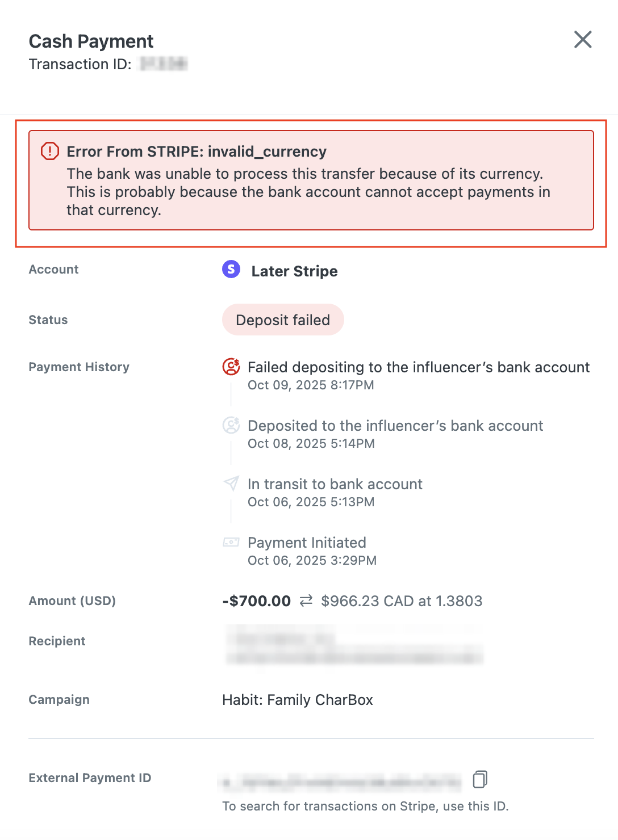Click the in-transit paper plane icon

[231, 484]
